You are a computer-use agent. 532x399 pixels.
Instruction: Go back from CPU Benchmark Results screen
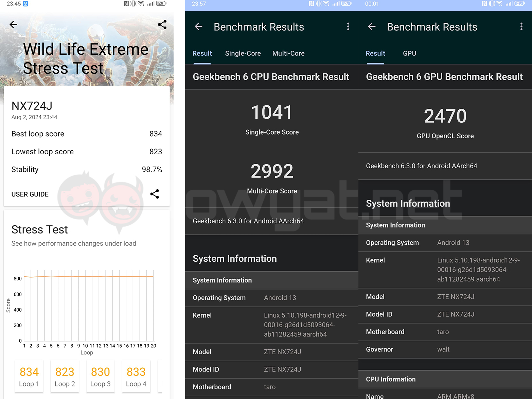[x=198, y=27]
